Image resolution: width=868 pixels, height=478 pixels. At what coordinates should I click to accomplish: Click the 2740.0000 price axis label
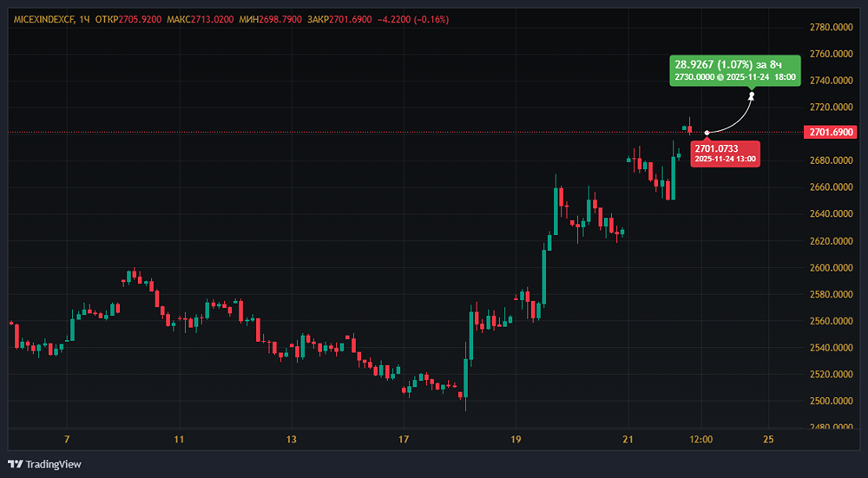831,80
